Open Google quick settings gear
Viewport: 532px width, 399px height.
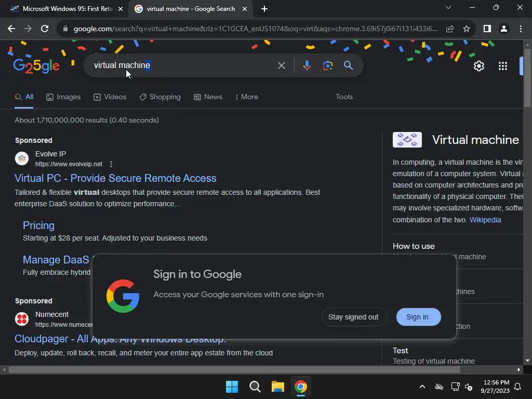(478, 66)
